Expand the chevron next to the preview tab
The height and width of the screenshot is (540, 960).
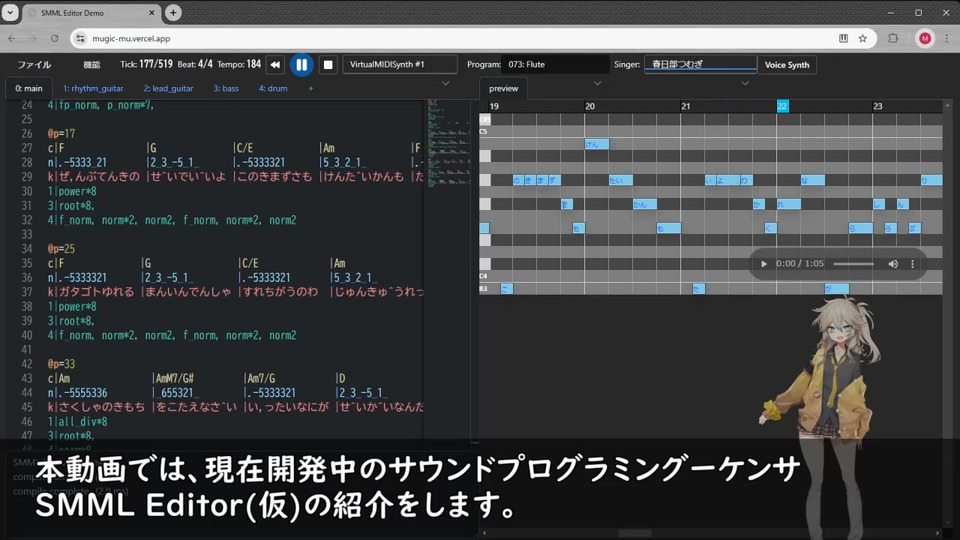pyautogui.click(x=598, y=83)
